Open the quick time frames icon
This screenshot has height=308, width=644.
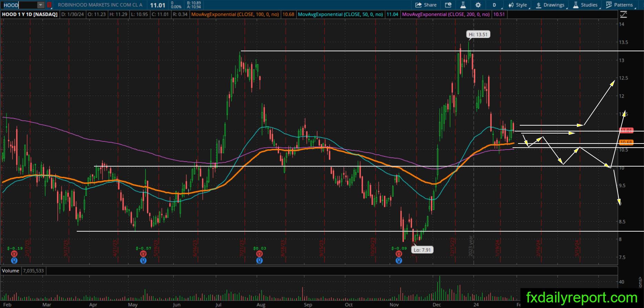[448, 5]
